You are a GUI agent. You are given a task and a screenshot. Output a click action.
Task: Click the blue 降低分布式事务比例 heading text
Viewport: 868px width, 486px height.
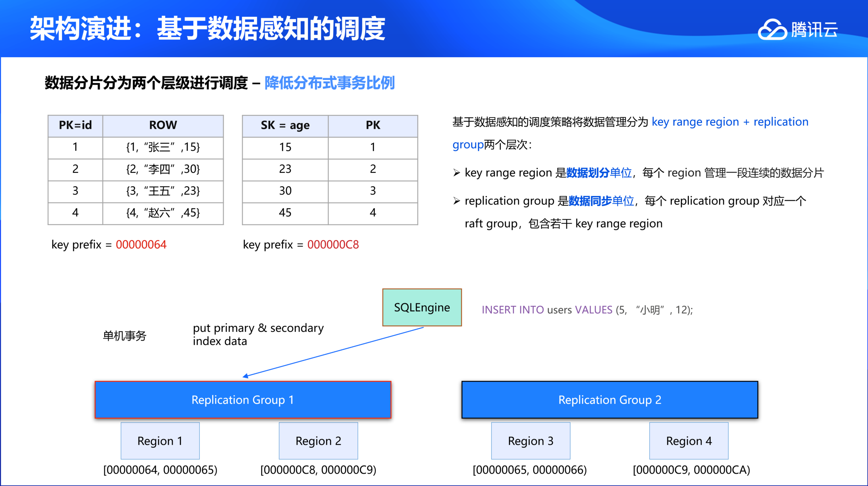pyautogui.click(x=330, y=83)
